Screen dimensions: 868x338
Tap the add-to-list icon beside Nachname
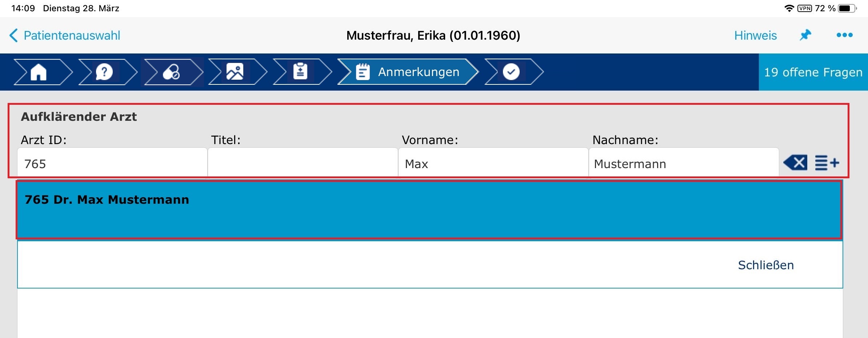click(x=827, y=163)
